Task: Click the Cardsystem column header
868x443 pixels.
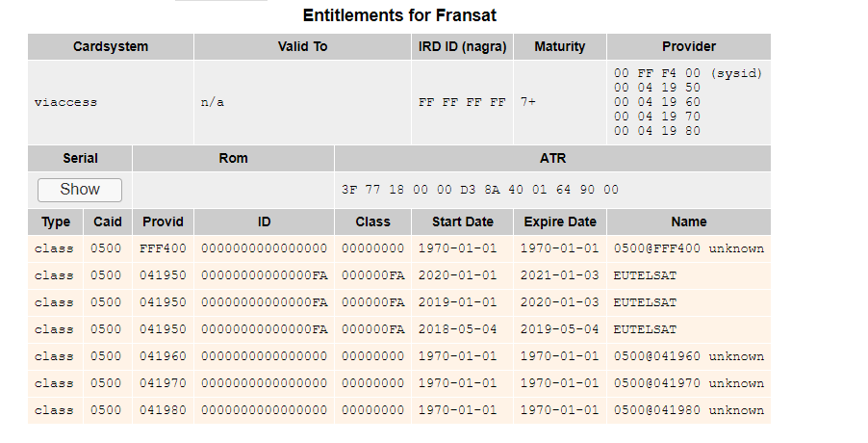Action: point(111,46)
